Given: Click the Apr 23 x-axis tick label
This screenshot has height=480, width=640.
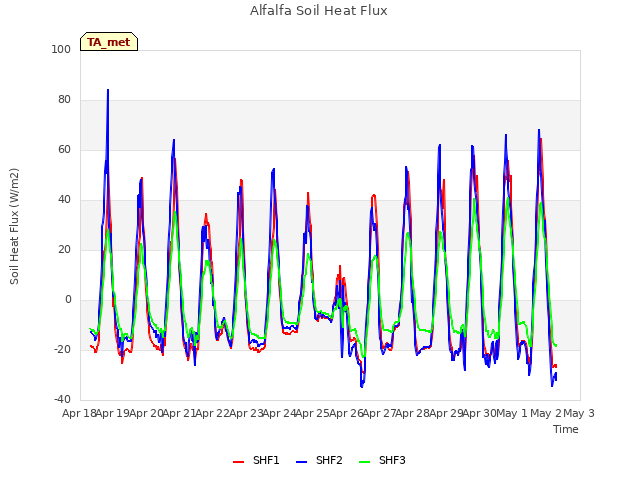Looking at the screenshot, I should pos(246,413).
